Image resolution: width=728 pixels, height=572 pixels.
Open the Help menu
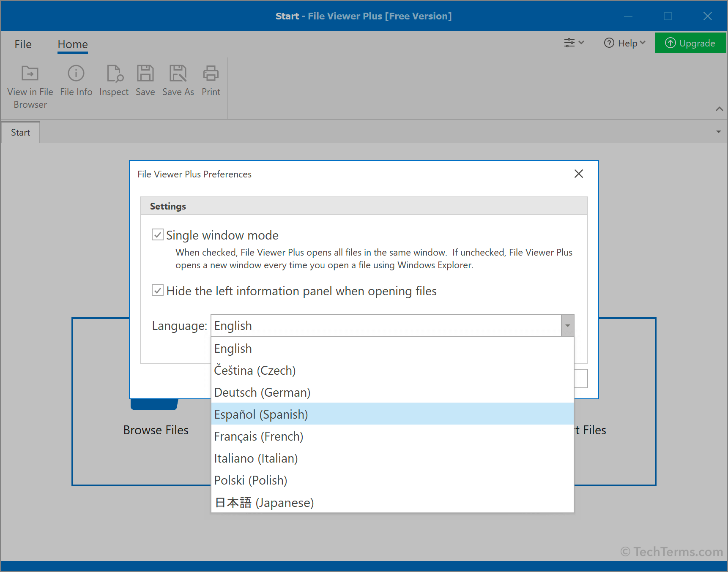click(624, 43)
